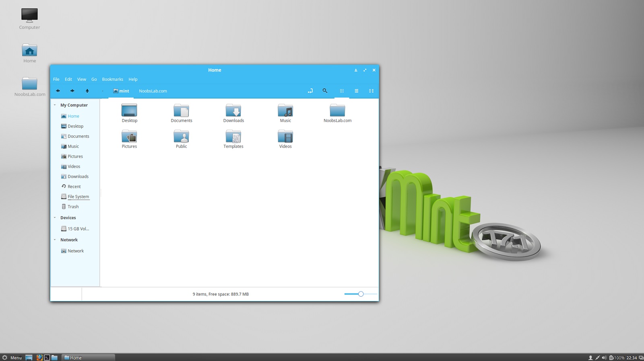Click the zoom slider handle in status bar

(x=361, y=294)
